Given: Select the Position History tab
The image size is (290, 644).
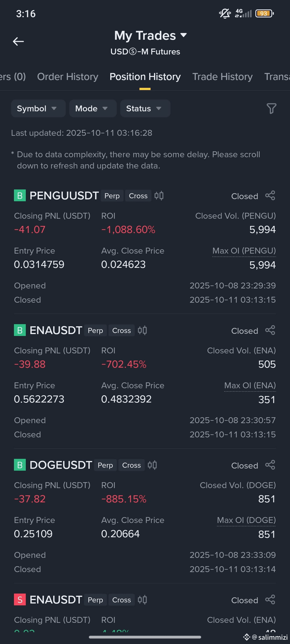Looking at the screenshot, I should [x=145, y=77].
